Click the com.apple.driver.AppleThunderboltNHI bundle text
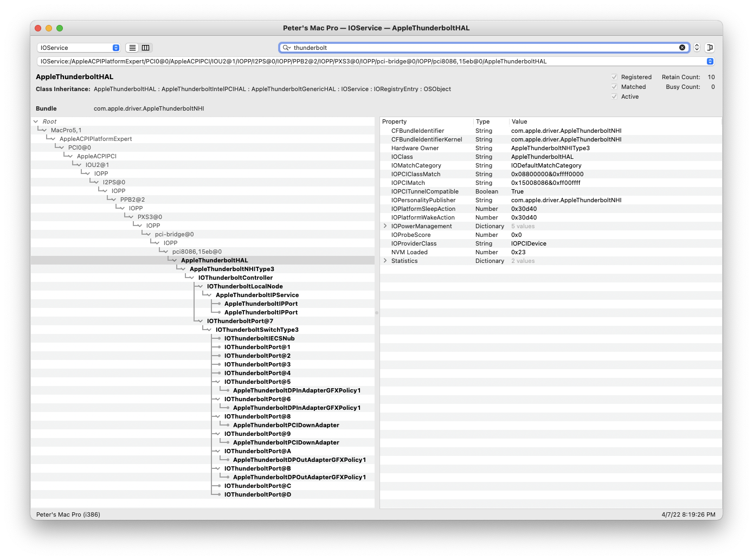The width and height of the screenshot is (753, 560). (x=149, y=108)
